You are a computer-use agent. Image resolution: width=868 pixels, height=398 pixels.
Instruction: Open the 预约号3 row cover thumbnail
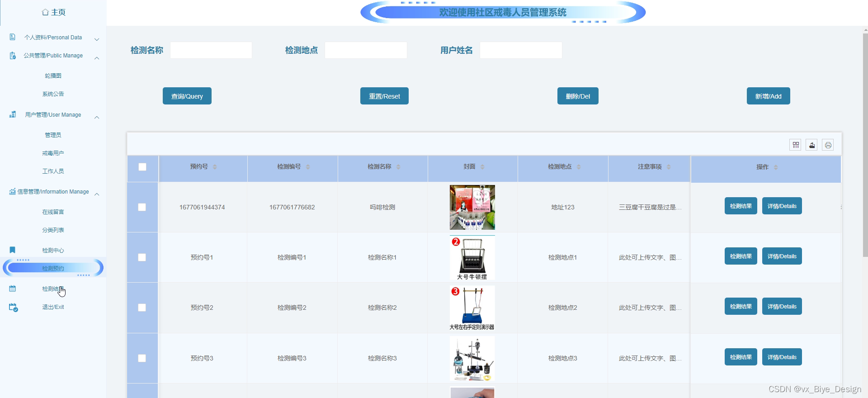pos(472,358)
